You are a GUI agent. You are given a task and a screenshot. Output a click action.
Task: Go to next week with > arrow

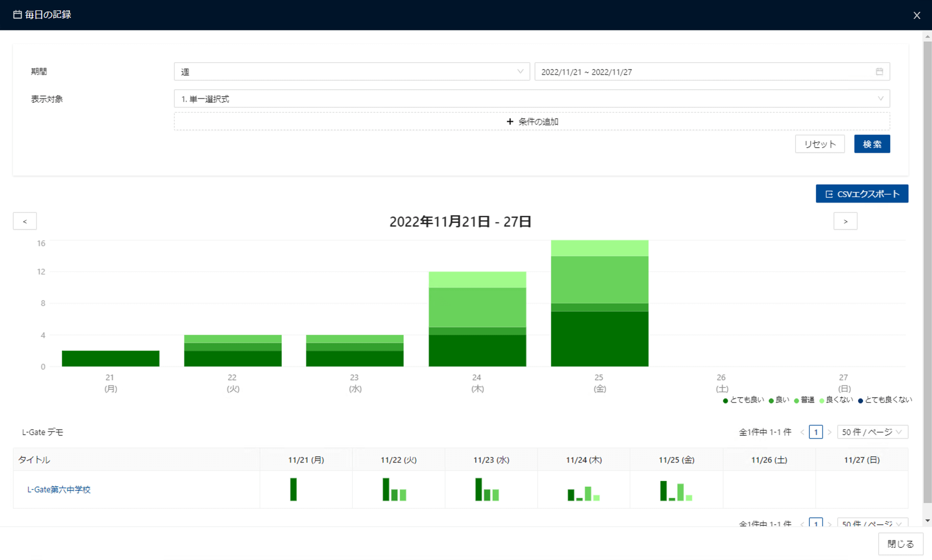pyautogui.click(x=845, y=221)
